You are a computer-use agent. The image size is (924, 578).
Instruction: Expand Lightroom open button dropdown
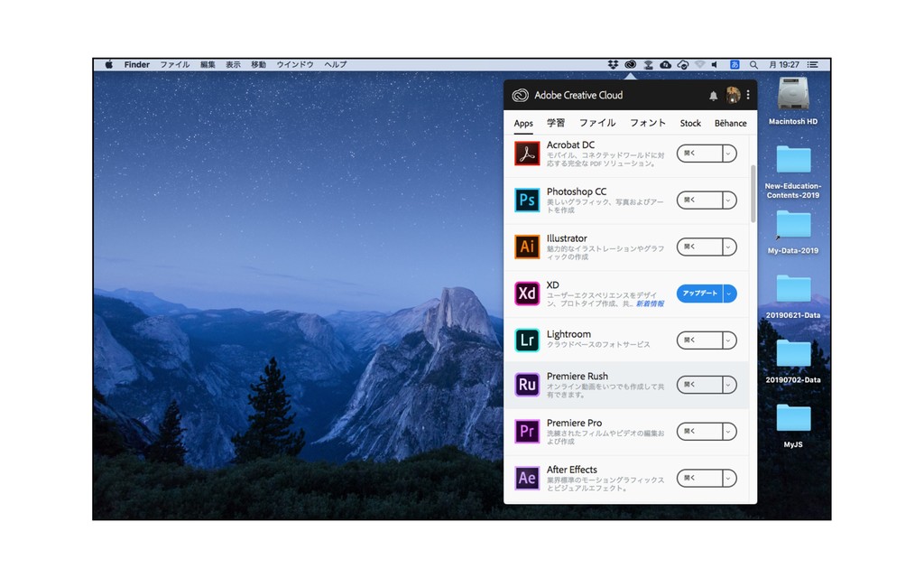pyautogui.click(x=729, y=340)
